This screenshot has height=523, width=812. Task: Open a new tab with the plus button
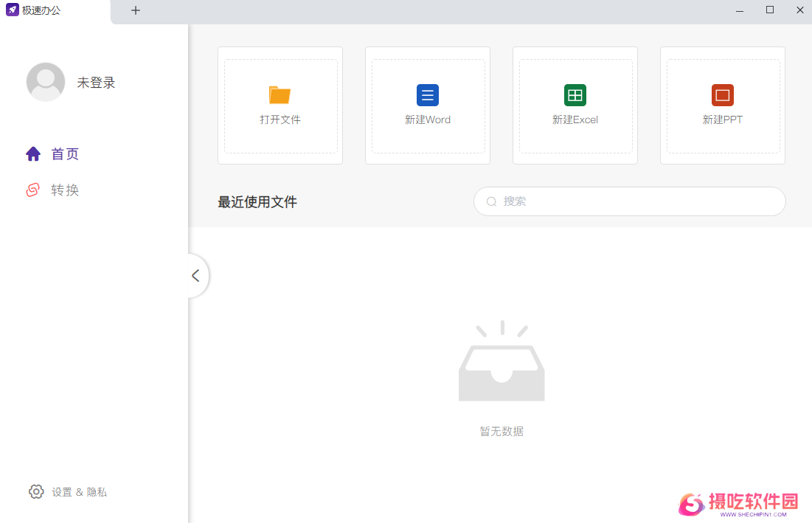pos(136,10)
